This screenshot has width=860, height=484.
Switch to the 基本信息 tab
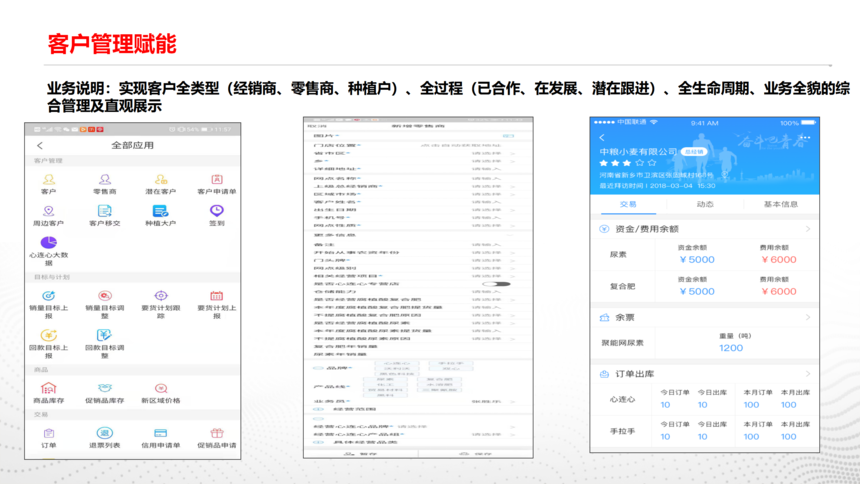[x=780, y=204]
